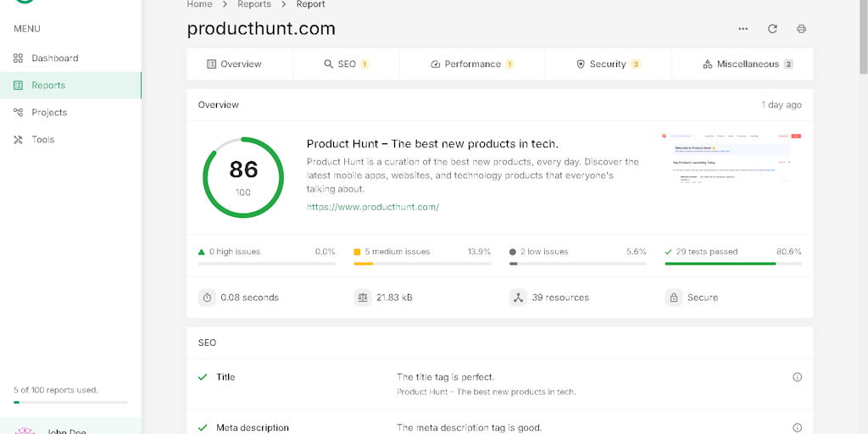The image size is (868, 434).
Task: Click the reports used progress bar
Action: pos(70,402)
